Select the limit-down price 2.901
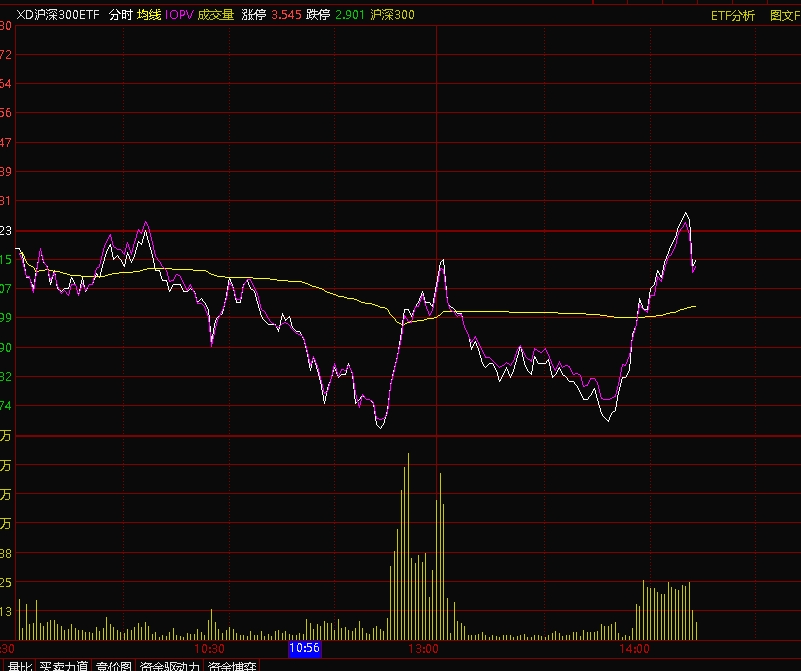 coord(350,15)
